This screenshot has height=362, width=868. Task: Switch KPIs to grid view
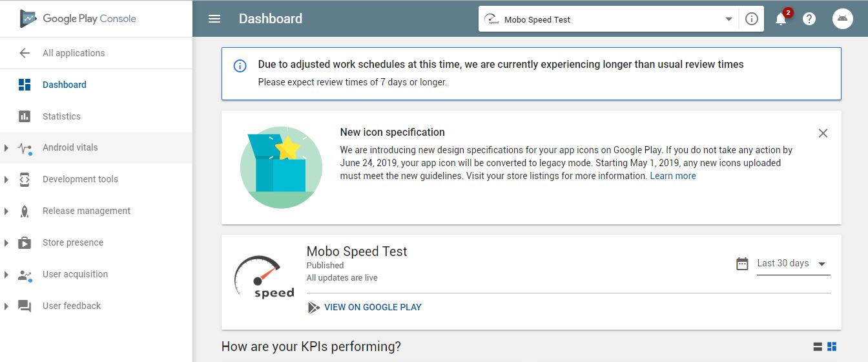coord(832,346)
